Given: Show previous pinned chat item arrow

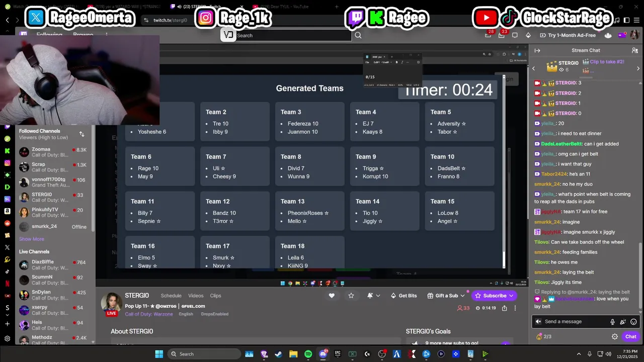Looking at the screenshot, I should pyautogui.click(x=534, y=68).
